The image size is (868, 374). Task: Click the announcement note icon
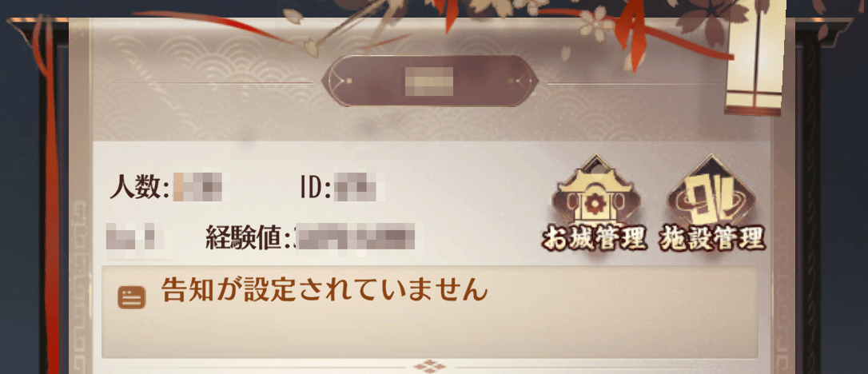coord(131,298)
